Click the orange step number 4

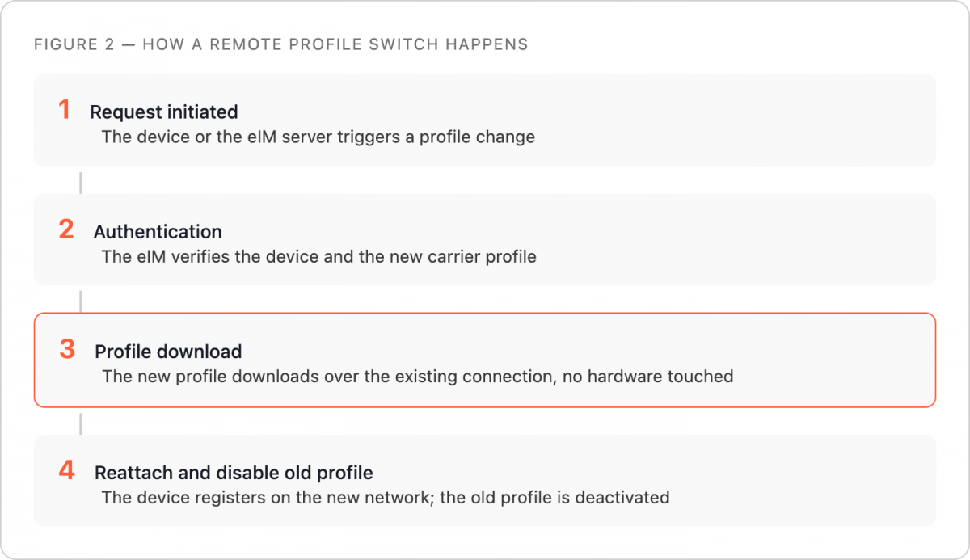67,469
